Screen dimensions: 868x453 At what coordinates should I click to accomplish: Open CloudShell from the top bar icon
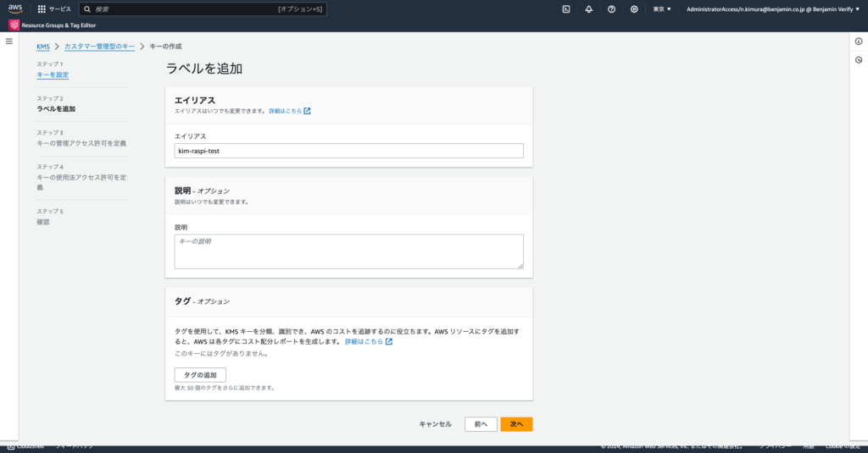565,8
